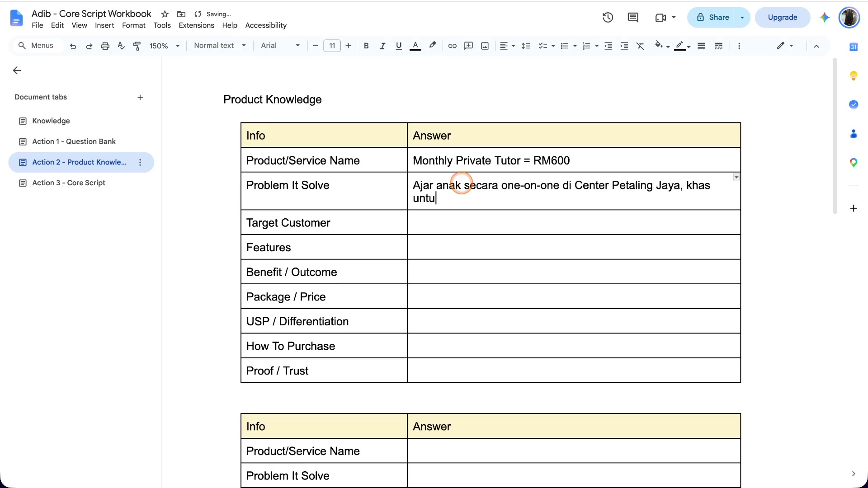Open Google Keep in side panel
The width and height of the screenshot is (868, 488).
854,75
